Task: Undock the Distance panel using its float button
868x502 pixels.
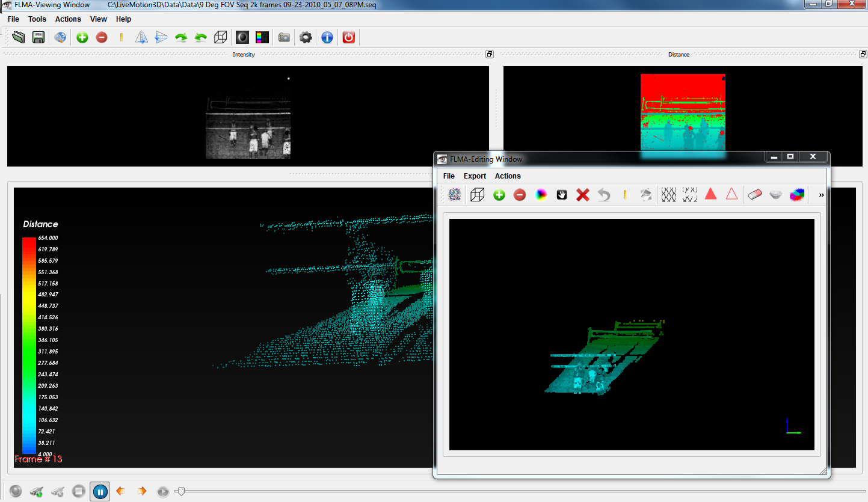Action: (x=863, y=54)
